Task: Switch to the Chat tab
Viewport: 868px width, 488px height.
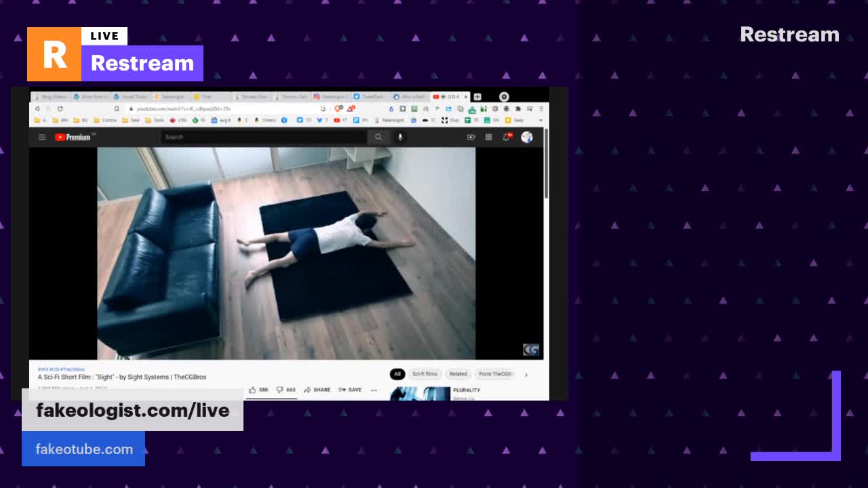Action: coord(210,96)
